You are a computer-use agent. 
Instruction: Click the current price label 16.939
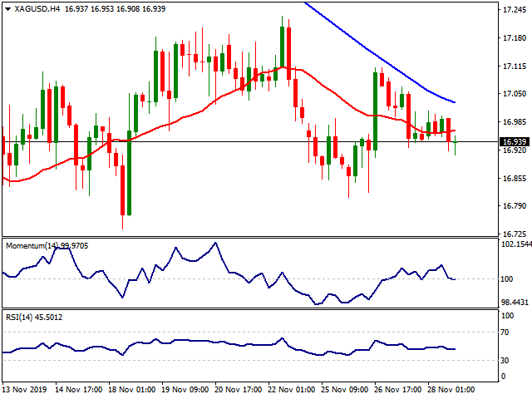tap(515, 142)
